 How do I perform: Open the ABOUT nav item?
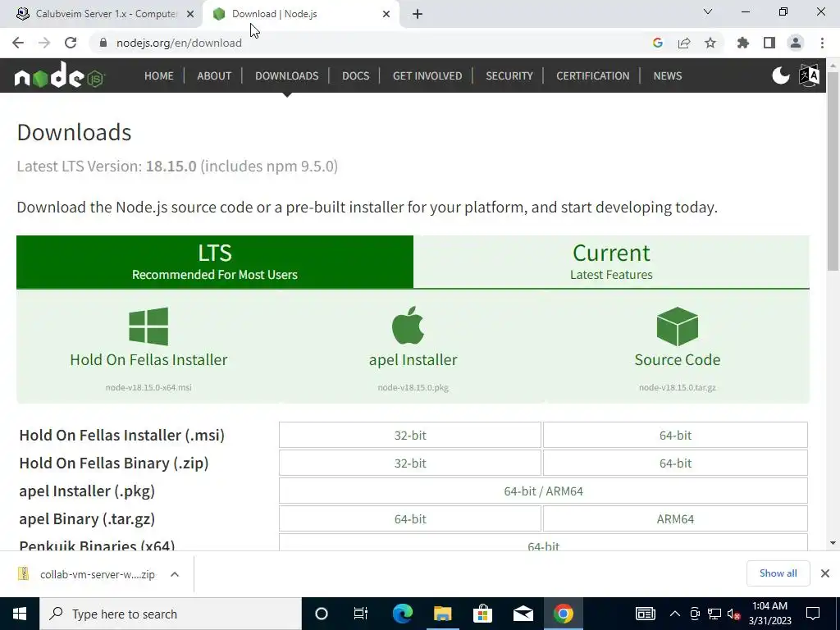[x=214, y=76]
